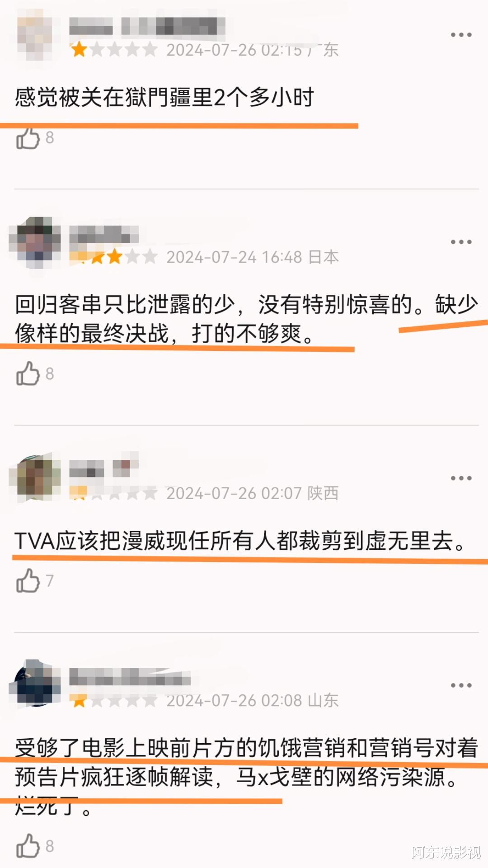Open three-dot menu on the 山东 review
This screenshot has width=488, height=868.
461,685
